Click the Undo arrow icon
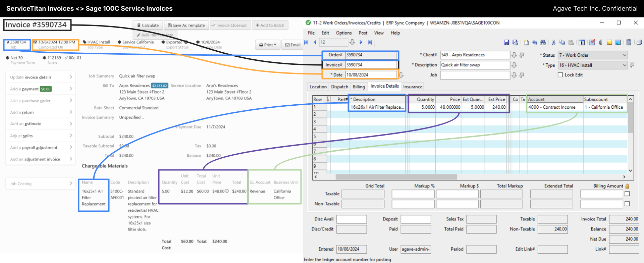644x263 pixels. (x=534, y=42)
